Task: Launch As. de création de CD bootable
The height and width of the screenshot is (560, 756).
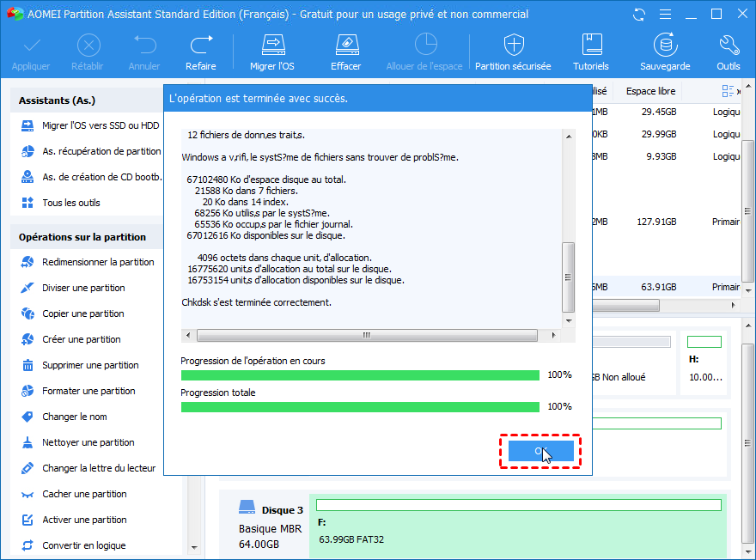Action: [91, 177]
